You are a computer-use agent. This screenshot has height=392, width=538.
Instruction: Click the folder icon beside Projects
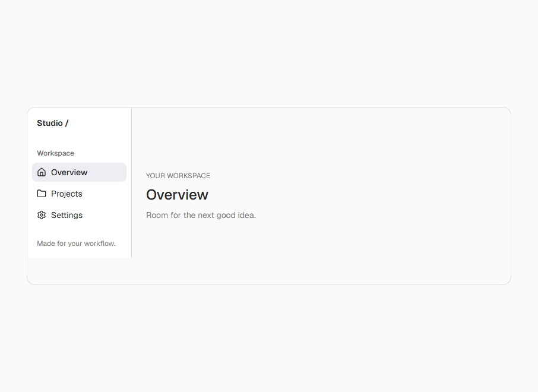point(42,194)
